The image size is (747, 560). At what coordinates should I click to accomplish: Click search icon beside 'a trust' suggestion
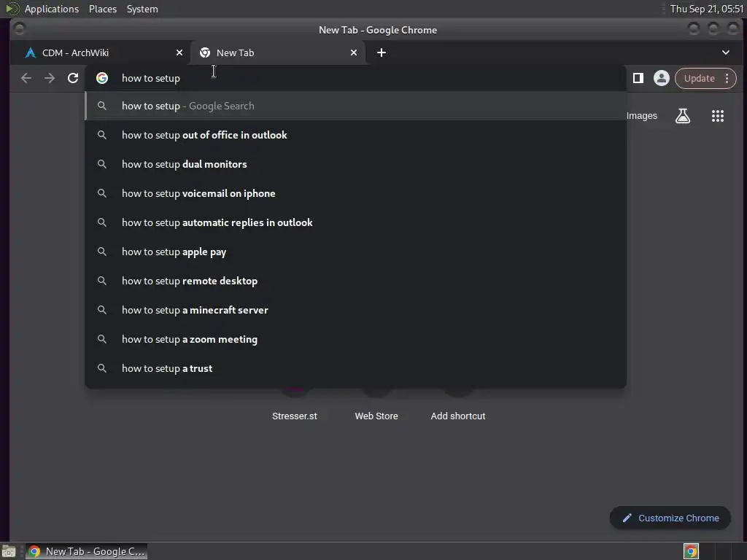[102, 368]
